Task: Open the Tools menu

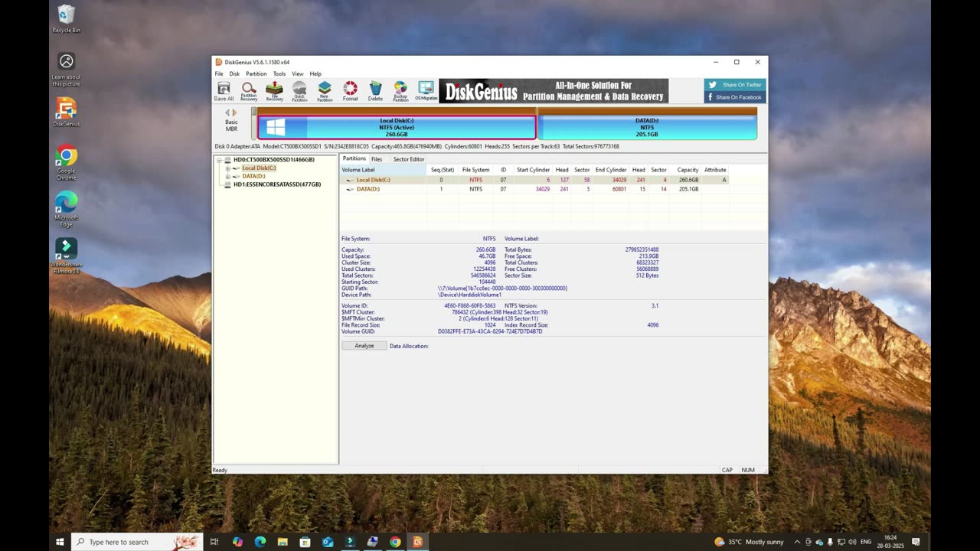Action: 279,74
